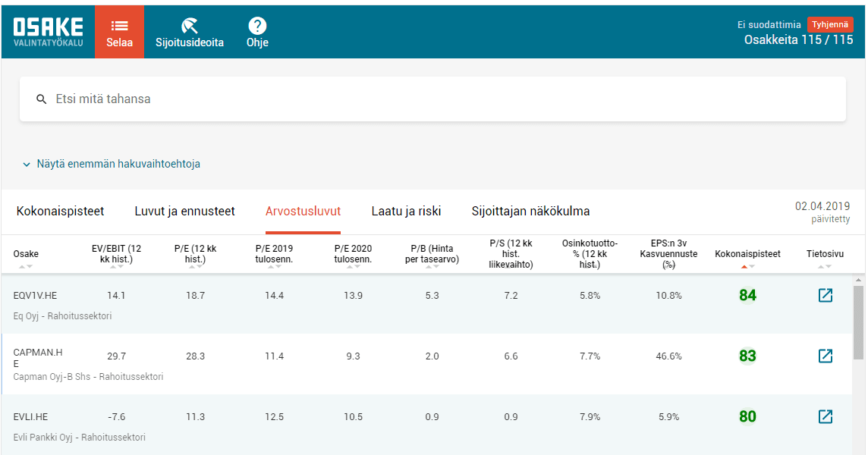Select the EQV1V.HE ticker
The width and height of the screenshot is (868, 455).
pyautogui.click(x=35, y=296)
